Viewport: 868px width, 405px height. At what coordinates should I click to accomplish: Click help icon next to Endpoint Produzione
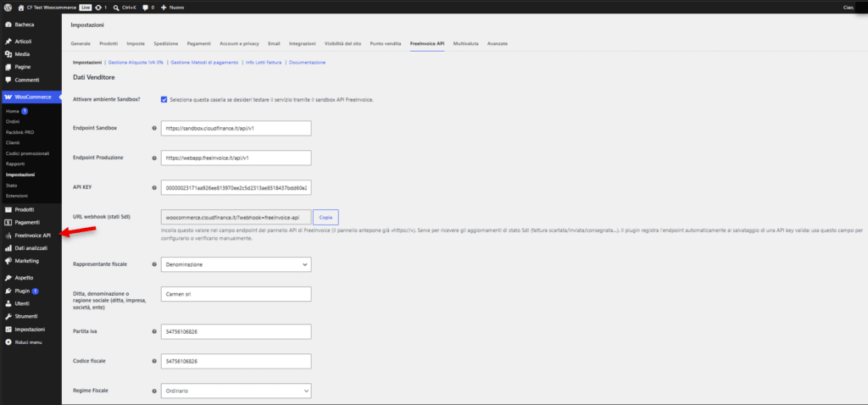154,158
